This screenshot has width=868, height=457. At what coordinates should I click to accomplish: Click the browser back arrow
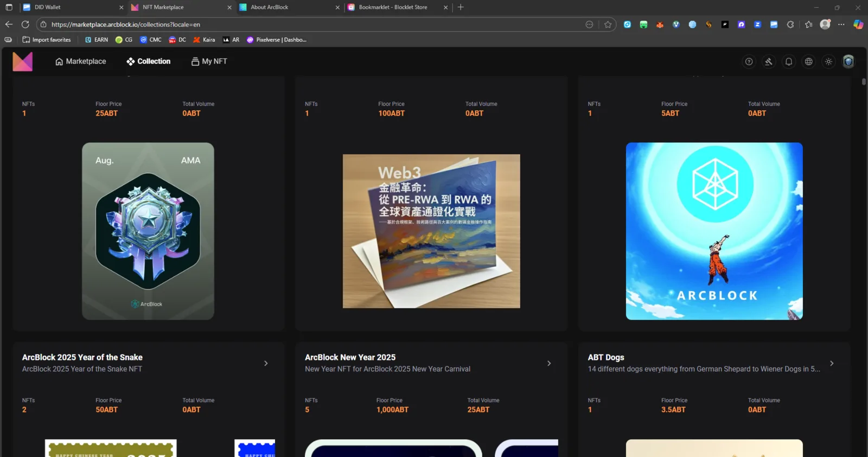pos(9,24)
